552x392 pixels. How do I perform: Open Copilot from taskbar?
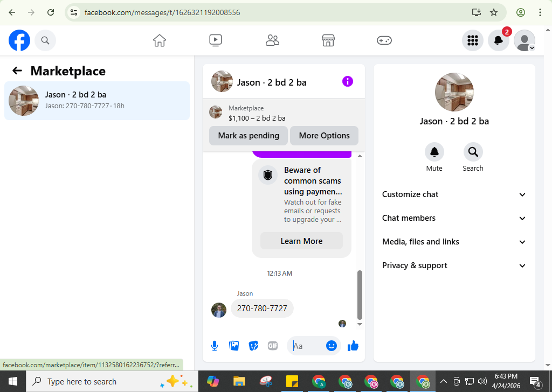pyautogui.click(x=212, y=381)
